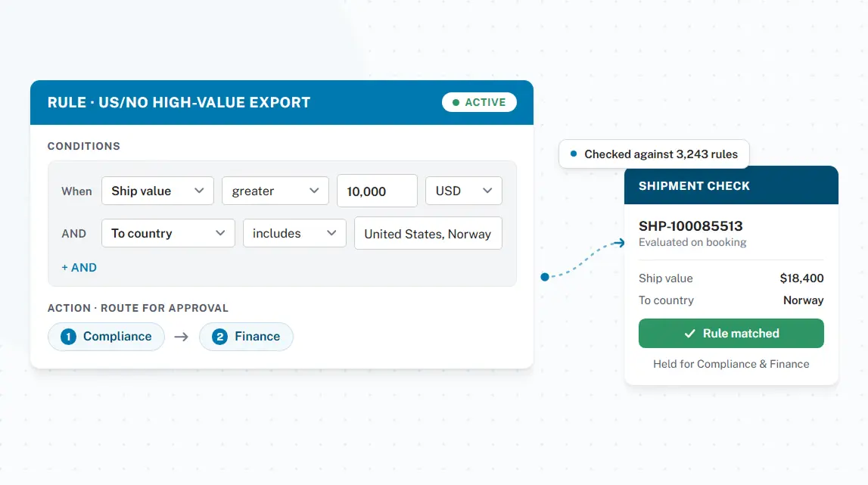Screen dimensions: 868x485
Task: Click the When label in first condition
Action: (76, 191)
